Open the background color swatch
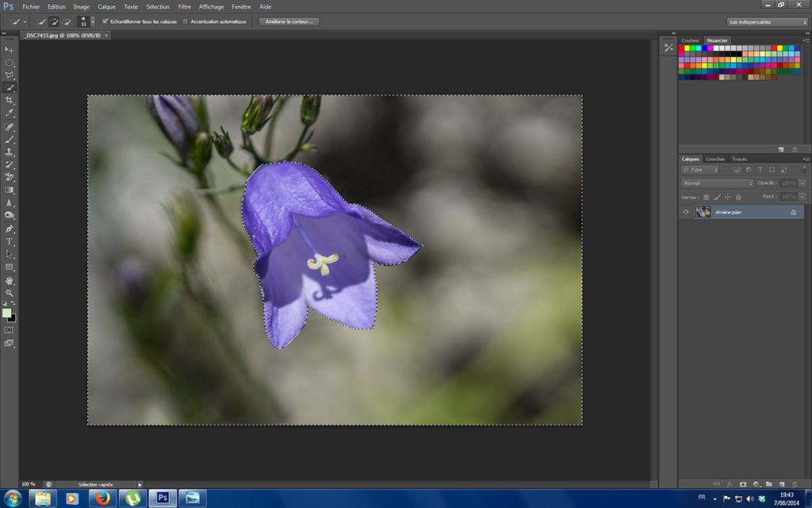 point(13,318)
